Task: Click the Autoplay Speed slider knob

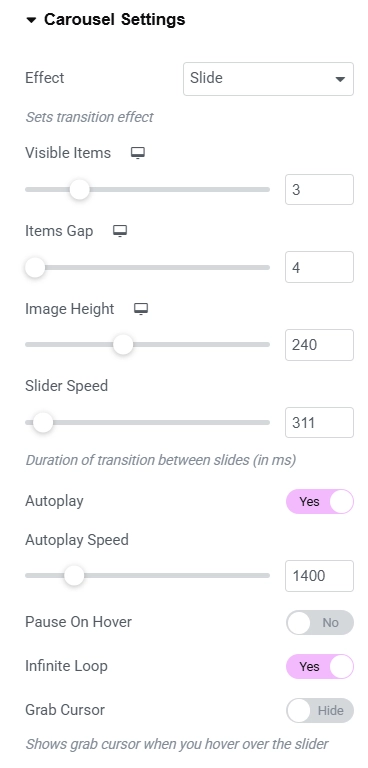Action: pyautogui.click(x=74, y=576)
